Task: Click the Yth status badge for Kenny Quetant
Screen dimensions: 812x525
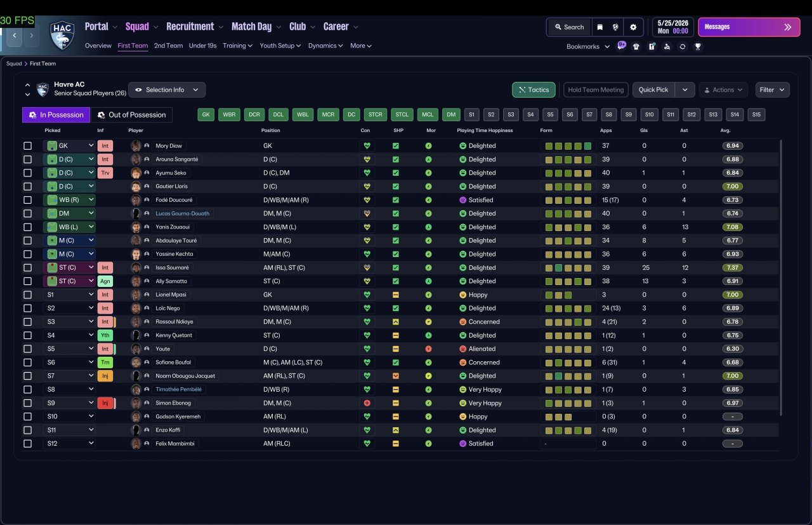Action: point(105,335)
